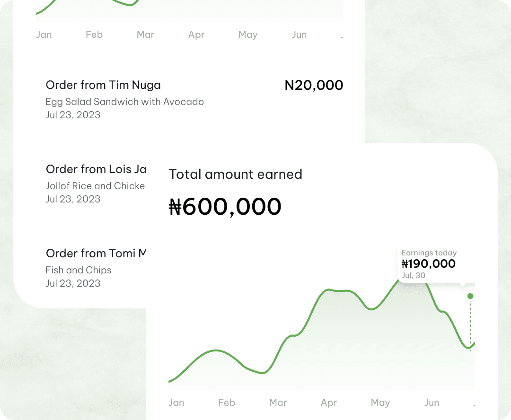The image size is (511, 420).
Task: Open the Order from Lois order
Action: (96, 169)
